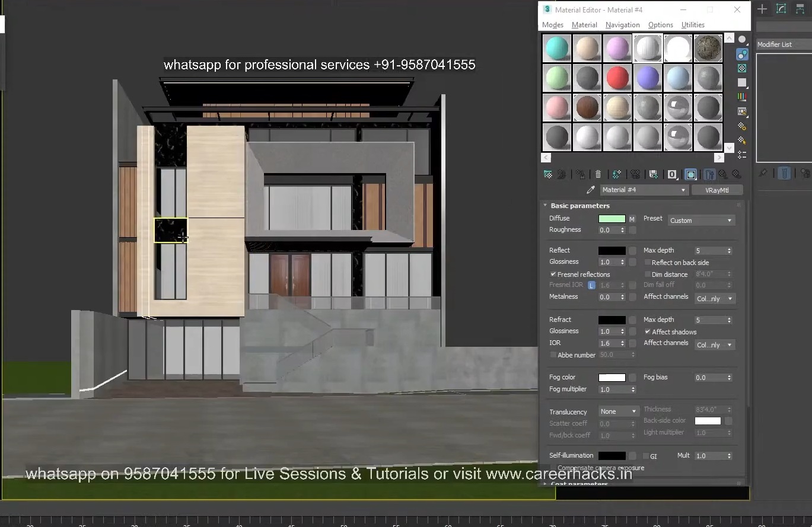Screen dimensions: 812x527
Task: Uncheck Affect shadows under Refract
Action: click(647, 332)
